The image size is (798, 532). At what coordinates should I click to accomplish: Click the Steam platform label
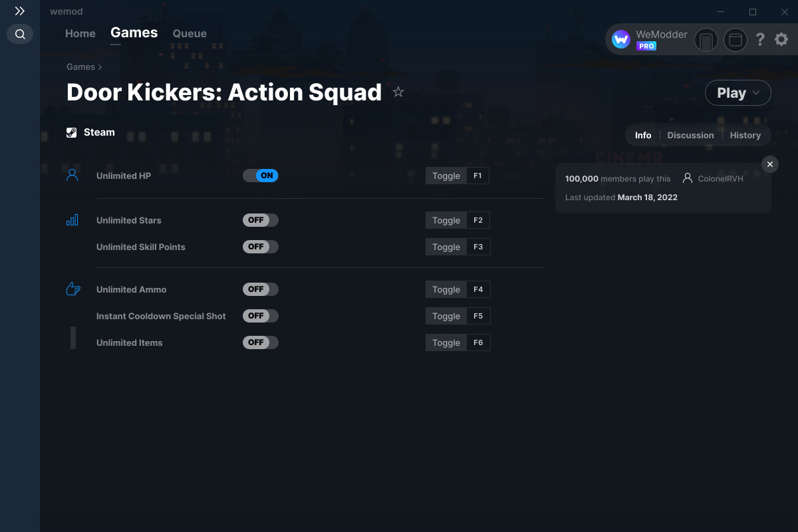tap(99, 132)
